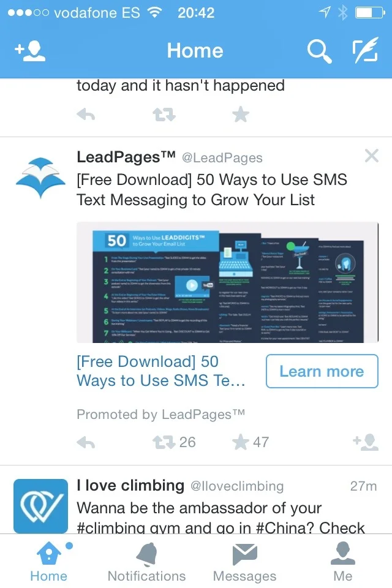This screenshot has width=392, height=588.
Task: Favorite the LeadPages tweet with 47 stars
Action: [241, 442]
